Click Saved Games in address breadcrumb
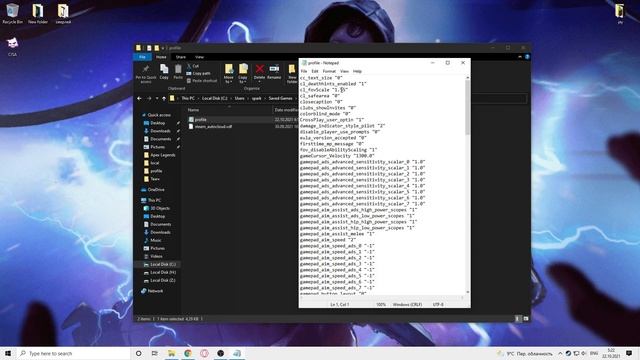This screenshot has height=360, width=640. tap(280, 98)
